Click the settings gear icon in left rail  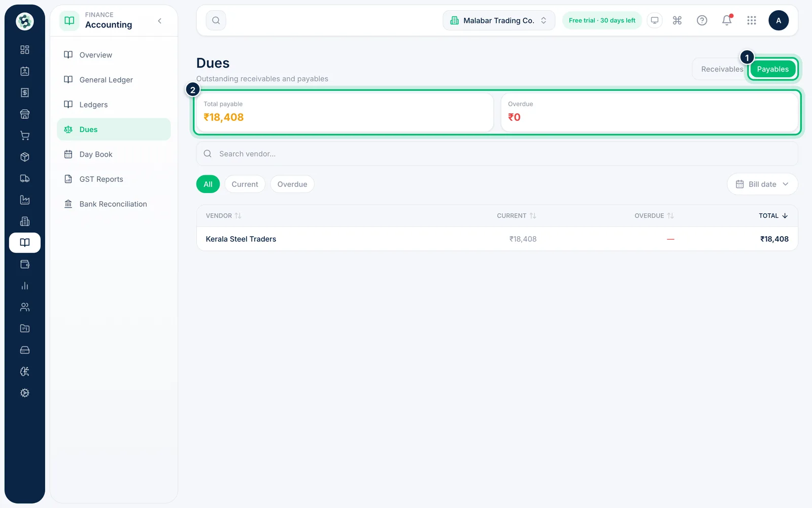coord(24,393)
